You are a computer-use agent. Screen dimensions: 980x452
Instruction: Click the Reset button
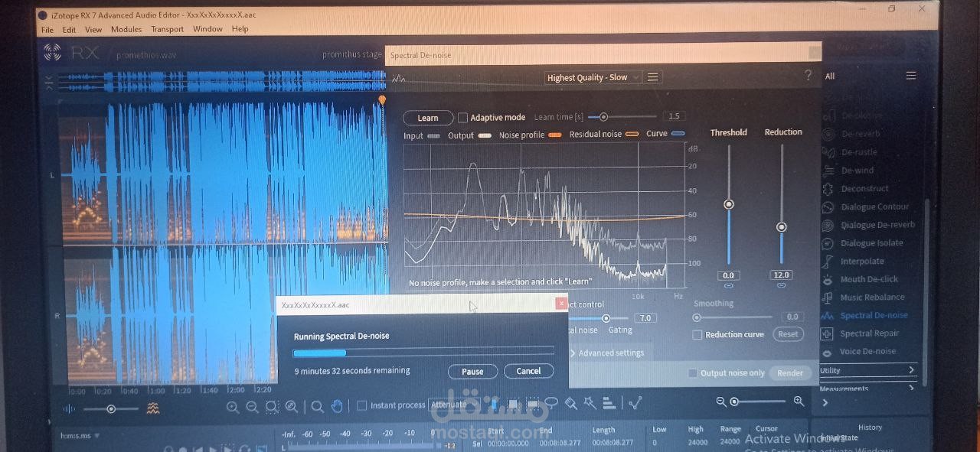(788, 334)
